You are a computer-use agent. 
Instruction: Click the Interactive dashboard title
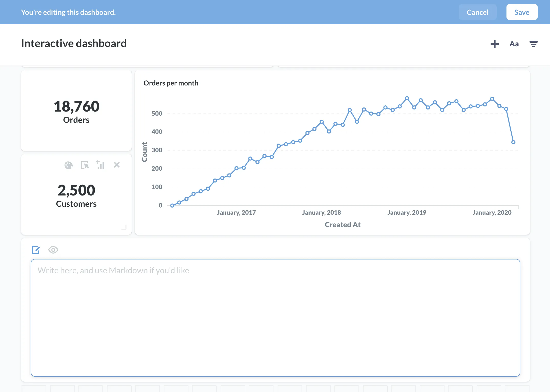(74, 43)
